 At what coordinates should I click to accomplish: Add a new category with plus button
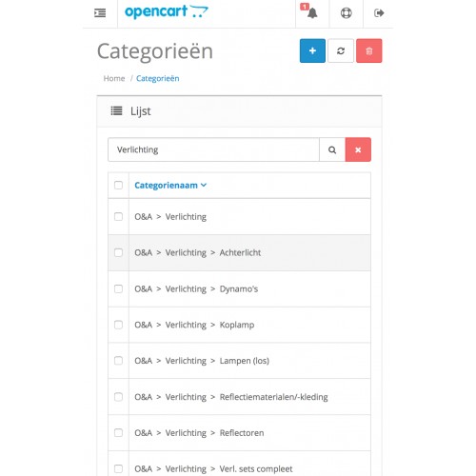(x=312, y=50)
